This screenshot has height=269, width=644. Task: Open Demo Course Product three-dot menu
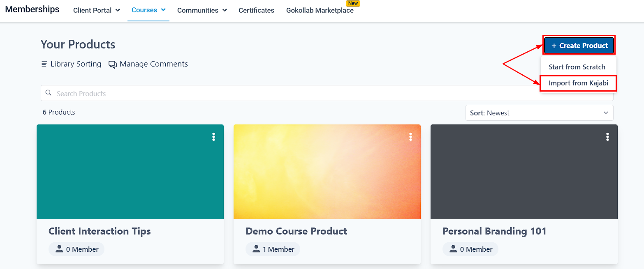(x=410, y=137)
